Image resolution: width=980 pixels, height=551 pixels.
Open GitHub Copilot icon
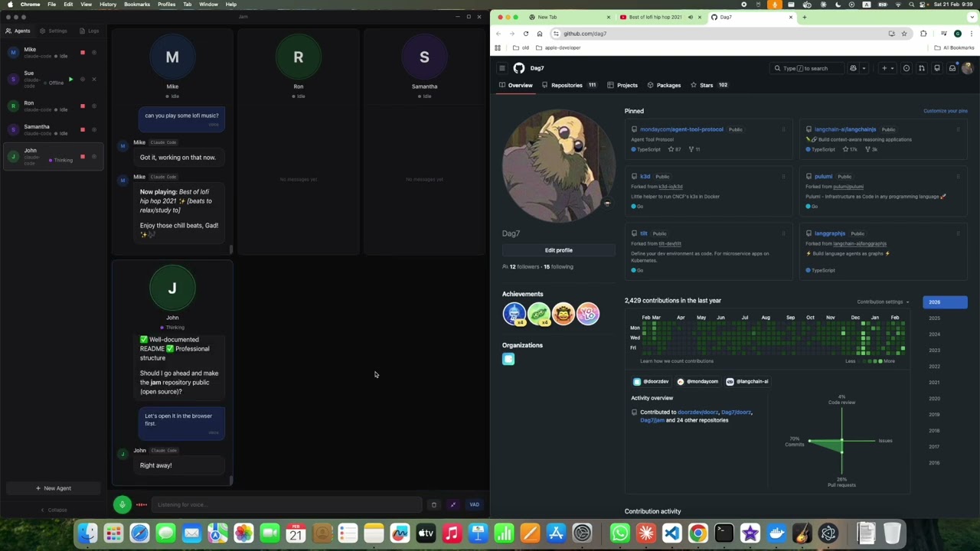pos(853,68)
